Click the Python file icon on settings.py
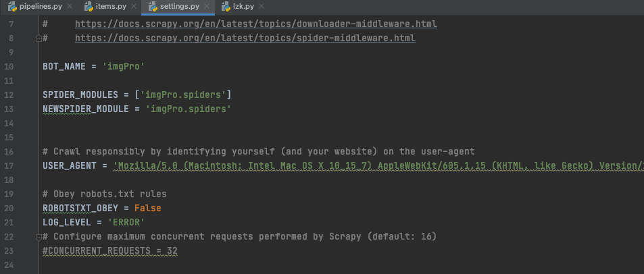The image size is (644, 274). click(153, 7)
